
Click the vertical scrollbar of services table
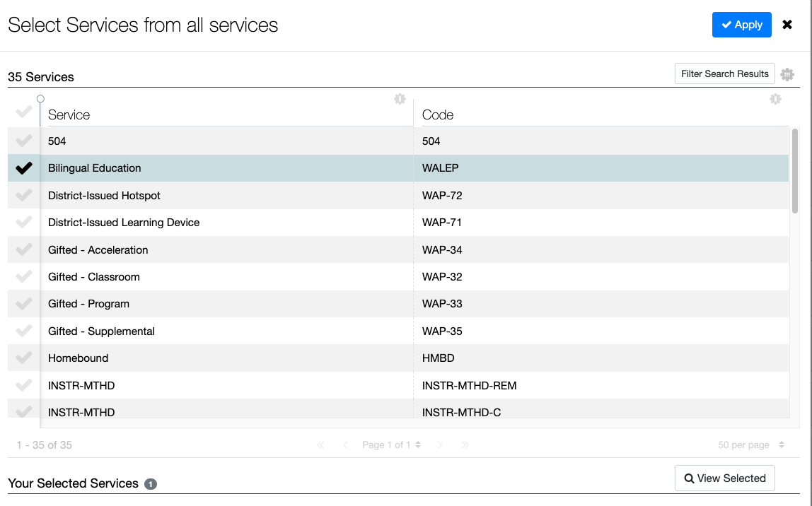[795, 171]
